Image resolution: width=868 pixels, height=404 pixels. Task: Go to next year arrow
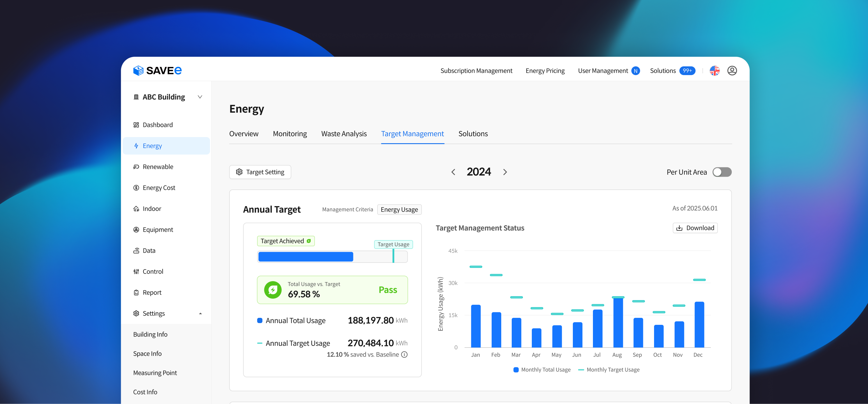(505, 172)
